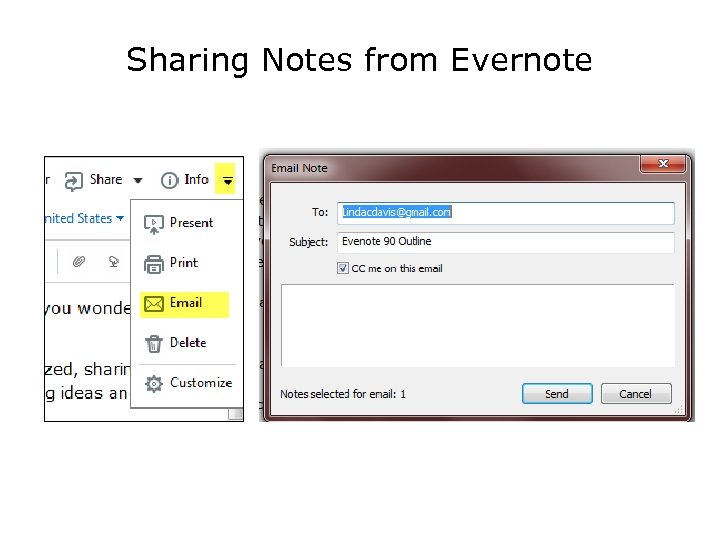
Task: Click the Info label in toolbar
Action: [197, 180]
